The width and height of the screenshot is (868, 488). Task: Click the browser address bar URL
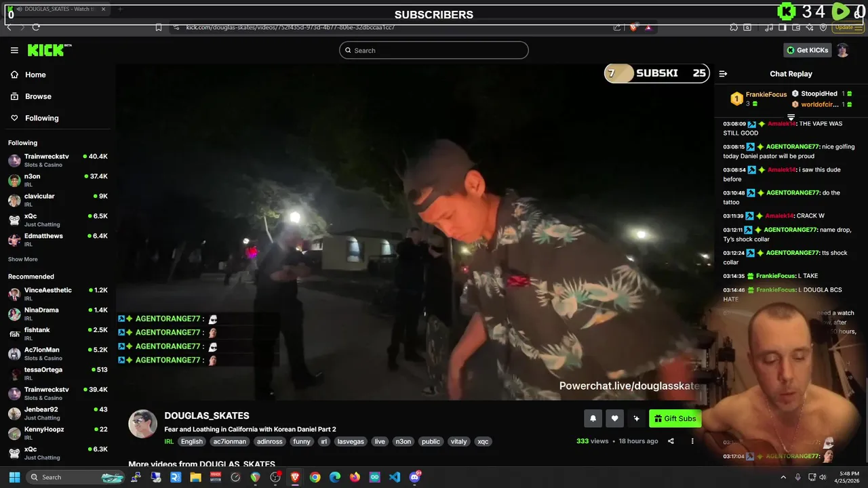click(290, 27)
